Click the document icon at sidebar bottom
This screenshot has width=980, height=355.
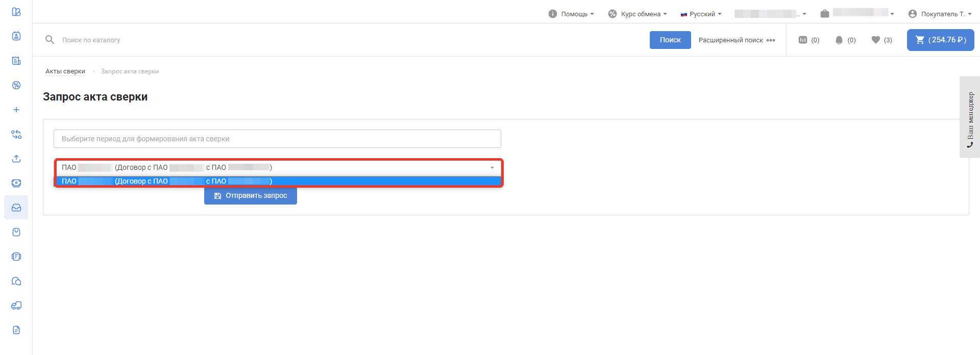(16, 330)
